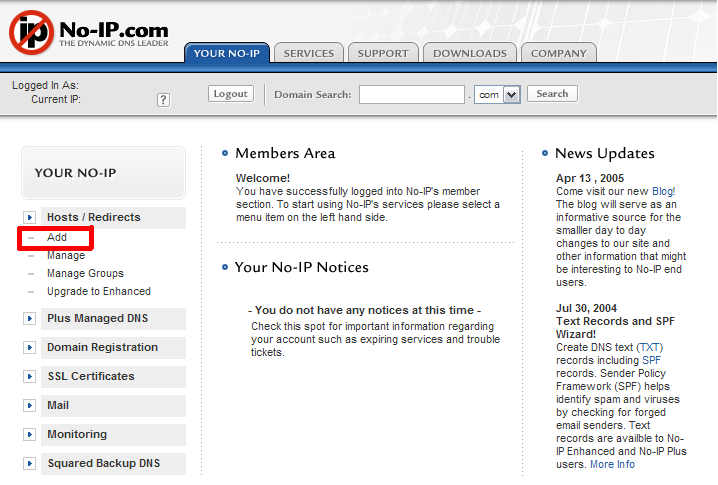
Task: Click the Monitoring section arrow icon
Action: click(x=30, y=435)
